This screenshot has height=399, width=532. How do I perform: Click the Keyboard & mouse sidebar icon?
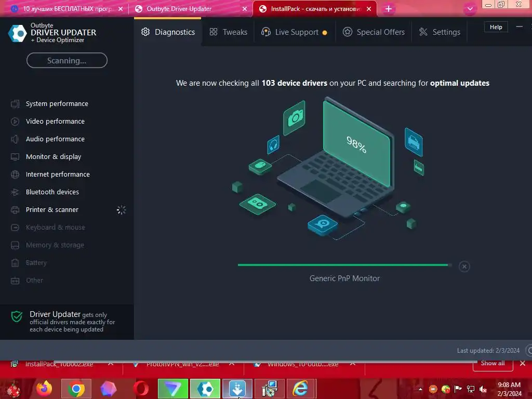pos(15,228)
